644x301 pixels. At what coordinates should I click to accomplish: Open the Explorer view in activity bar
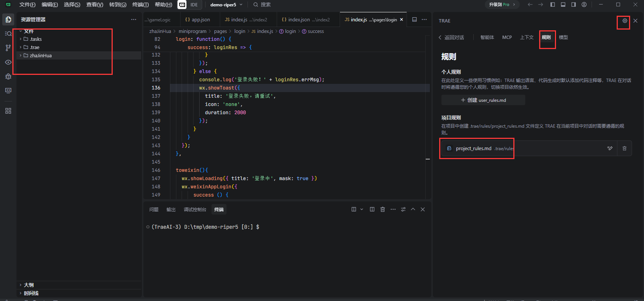8,19
